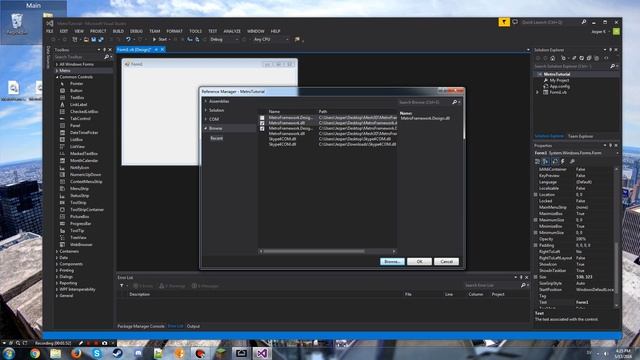Expand the All Windows Forms toolbox group
Viewport: 640px width, 360px height.
tap(57, 64)
